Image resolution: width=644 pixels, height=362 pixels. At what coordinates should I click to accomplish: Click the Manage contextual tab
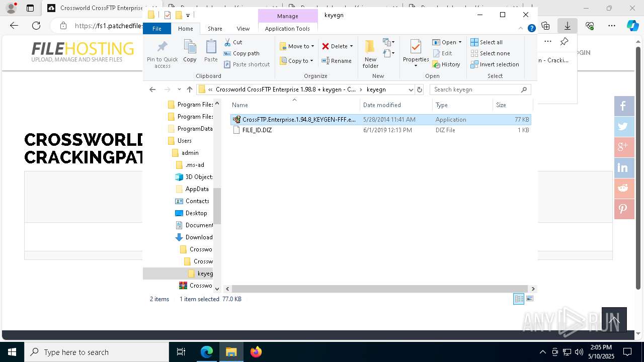pyautogui.click(x=288, y=16)
